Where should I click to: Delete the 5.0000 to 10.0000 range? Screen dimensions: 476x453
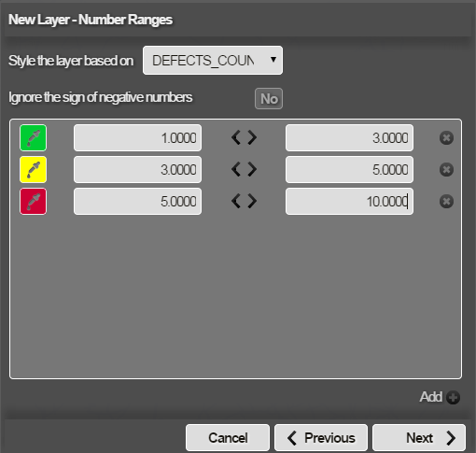click(446, 201)
